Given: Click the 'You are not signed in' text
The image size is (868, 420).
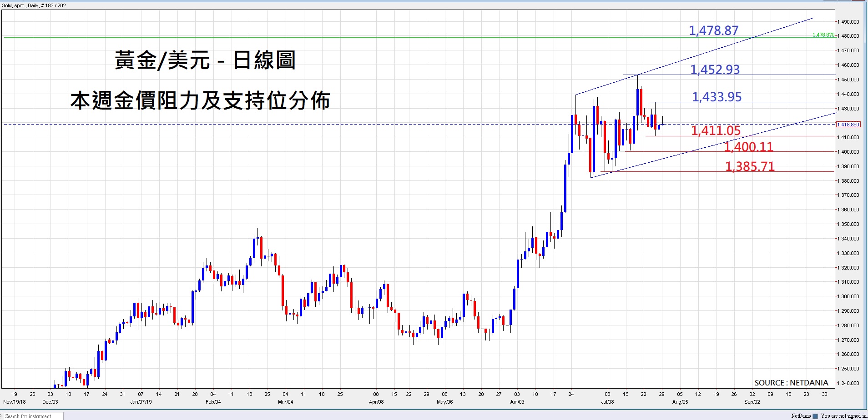Looking at the screenshot, I should [x=843, y=416].
